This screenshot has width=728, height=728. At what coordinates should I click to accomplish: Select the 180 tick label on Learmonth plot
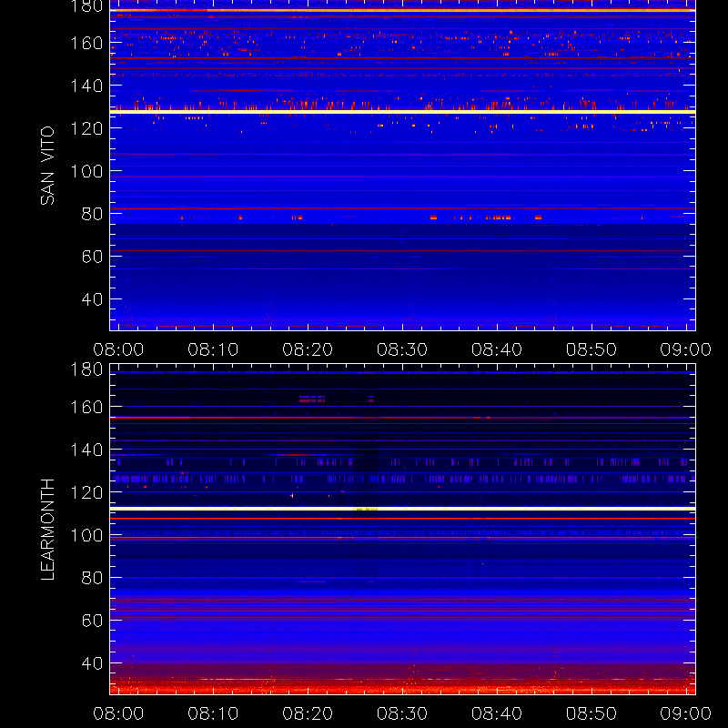(x=86, y=369)
